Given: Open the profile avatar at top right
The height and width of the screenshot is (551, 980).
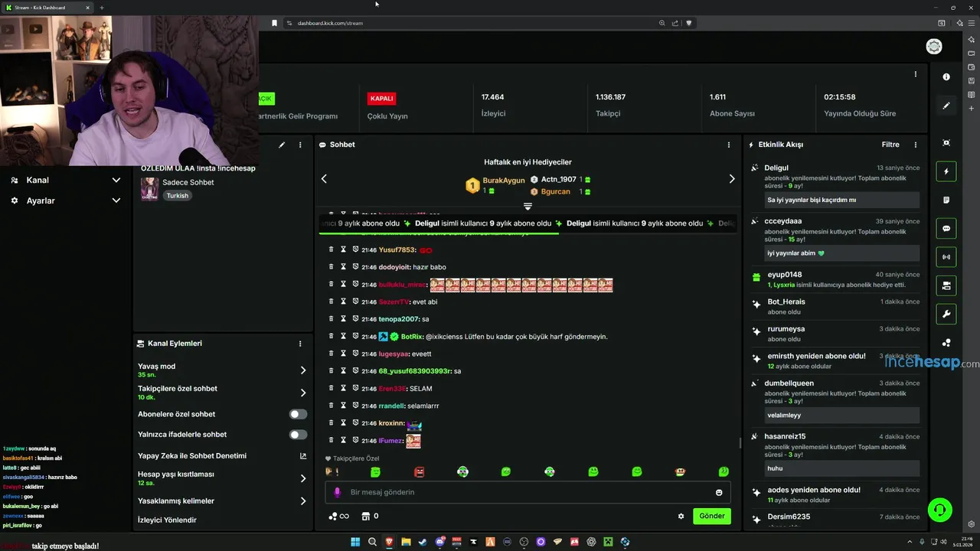Looking at the screenshot, I should pos(934,47).
